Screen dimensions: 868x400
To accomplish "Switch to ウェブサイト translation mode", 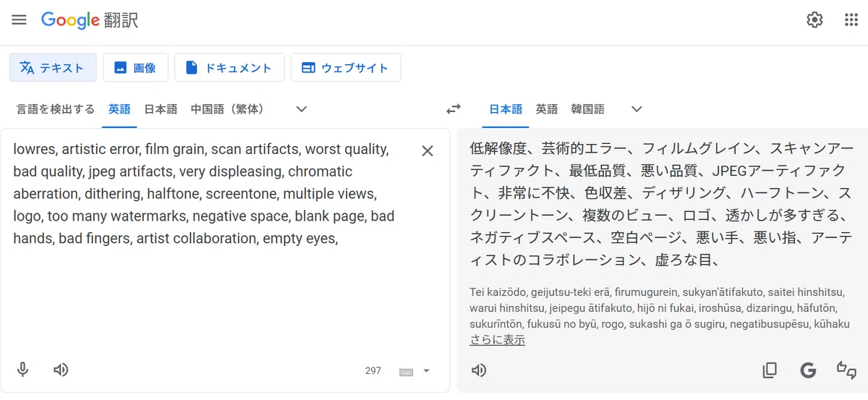I will pos(346,68).
